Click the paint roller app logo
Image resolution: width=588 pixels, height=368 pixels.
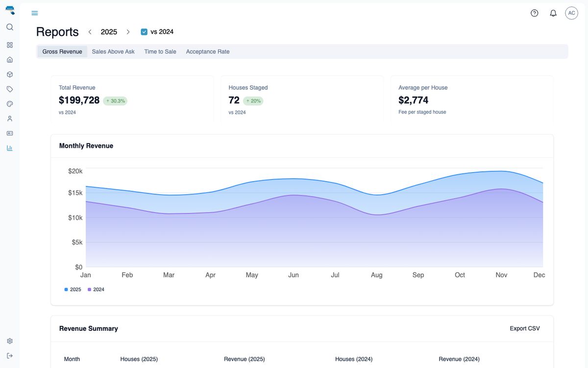[10, 10]
